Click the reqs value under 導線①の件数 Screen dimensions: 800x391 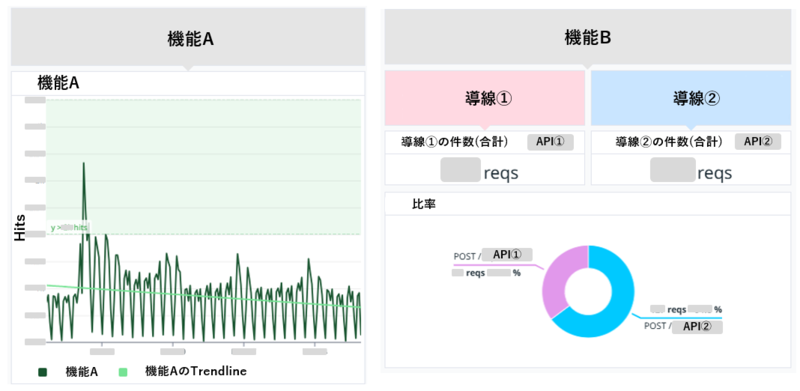click(x=480, y=171)
